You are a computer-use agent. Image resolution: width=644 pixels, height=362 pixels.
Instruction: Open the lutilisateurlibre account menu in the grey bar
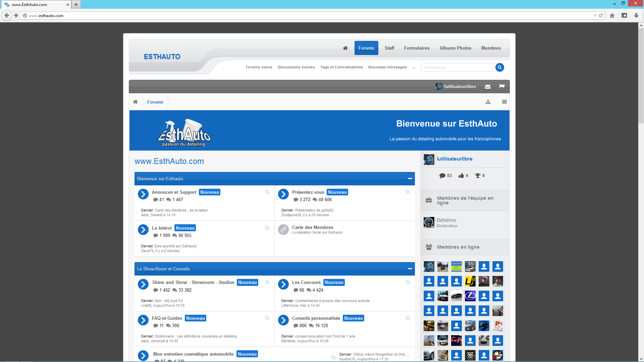click(x=456, y=86)
